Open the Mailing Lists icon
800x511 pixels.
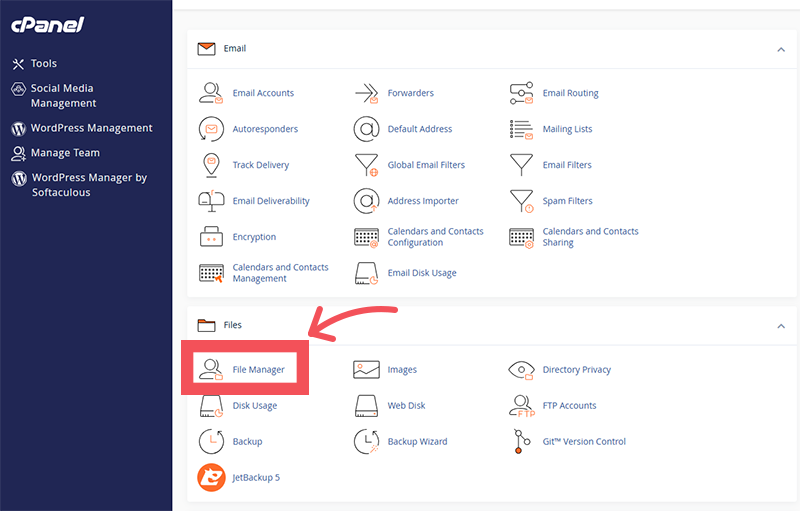(x=521, y=130)
